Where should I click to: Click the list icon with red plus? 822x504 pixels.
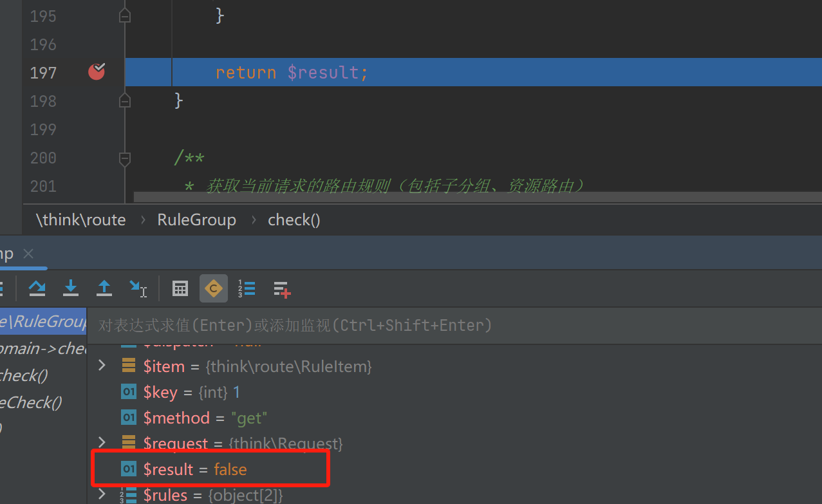[x=282, y=289]
